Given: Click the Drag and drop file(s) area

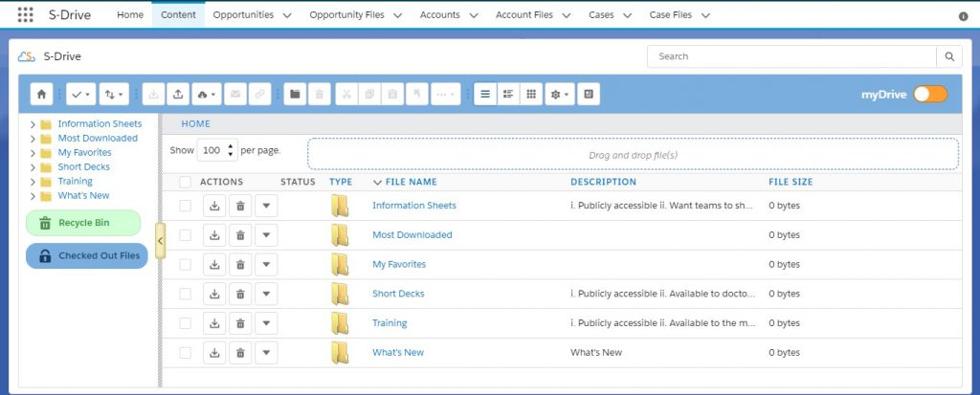Looking at the screenshot, I should (633, 155).
